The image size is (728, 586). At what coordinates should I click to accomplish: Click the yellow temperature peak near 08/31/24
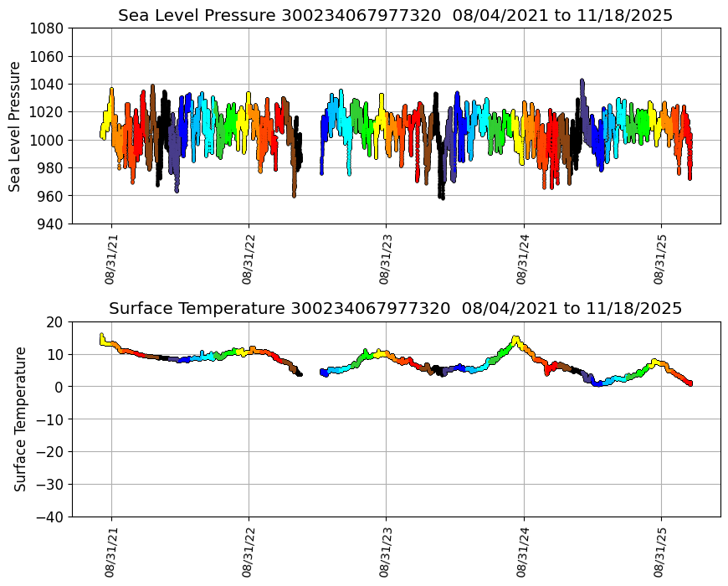pos(515,339)
